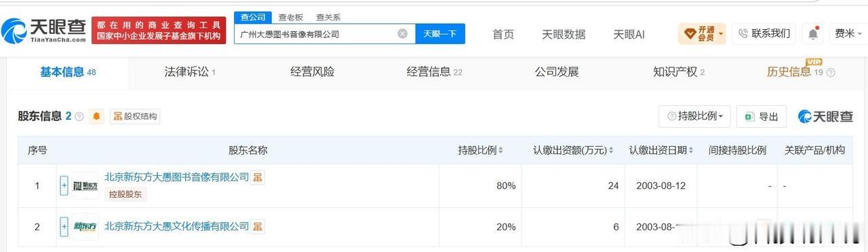The image size is (868, 252).
Task: Open company link 北京新东方大愚图书音像有限公司
Action: pos(177,177)
